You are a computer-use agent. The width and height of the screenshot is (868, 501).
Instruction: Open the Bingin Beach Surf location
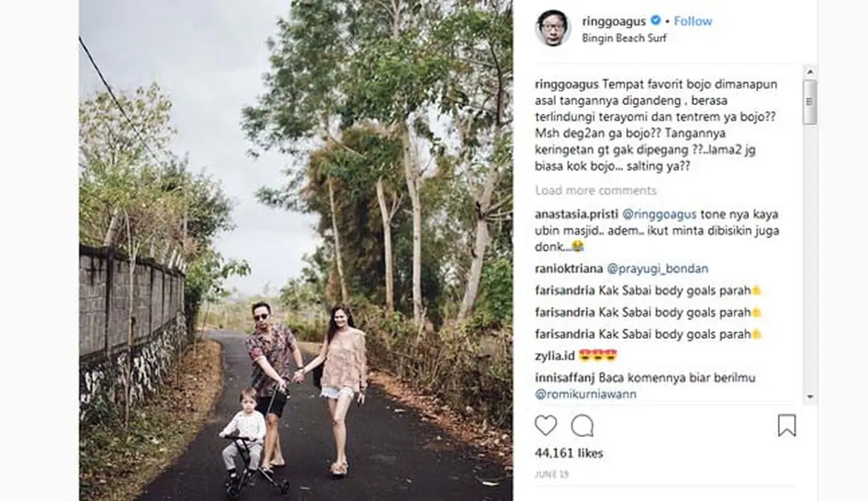[x=624, y=38]
